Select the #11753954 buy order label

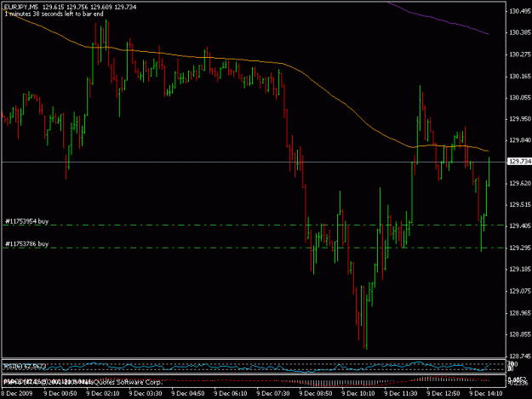click(x=26, y=221)
